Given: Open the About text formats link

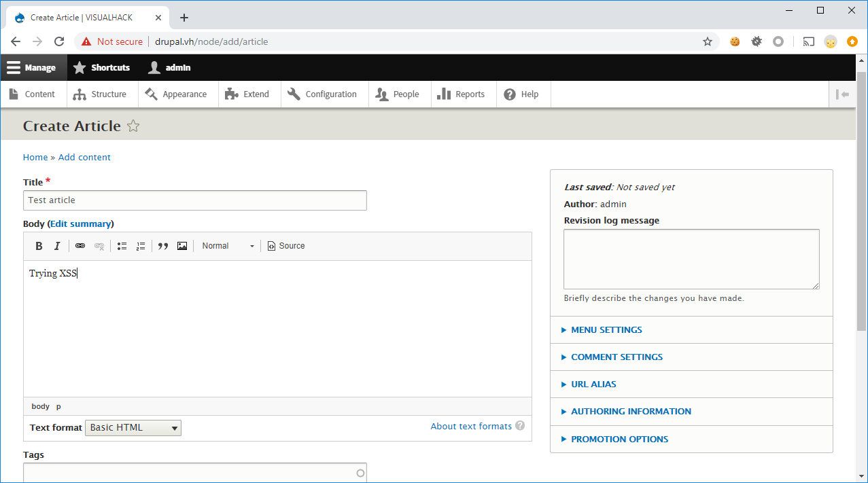Looking at the screenshot, I should click(x=471, y=426).
